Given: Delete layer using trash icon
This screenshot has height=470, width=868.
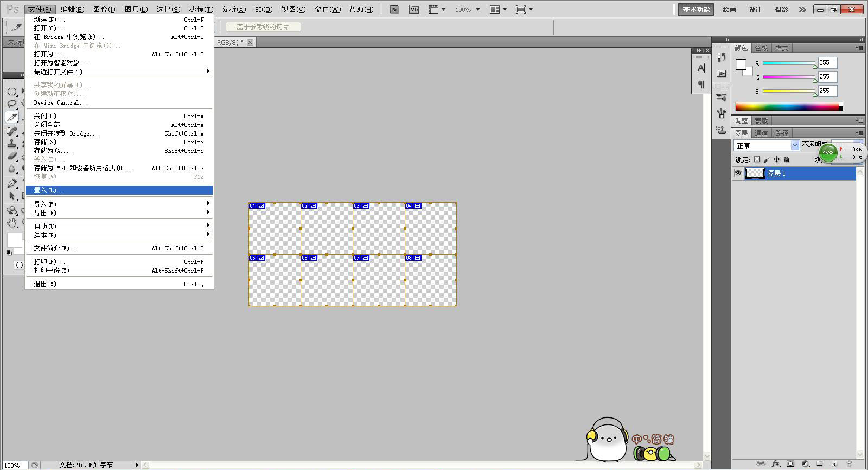Looking at the screenshot, I should coord(850,464).
